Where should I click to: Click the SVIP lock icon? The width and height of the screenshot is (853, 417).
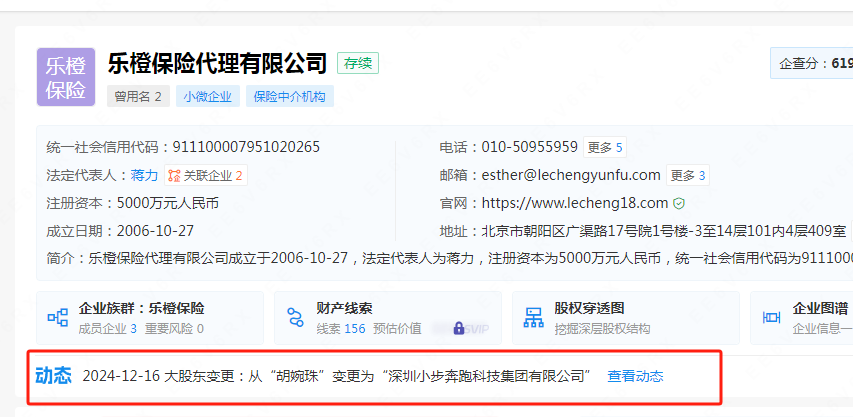coord(459,328)
